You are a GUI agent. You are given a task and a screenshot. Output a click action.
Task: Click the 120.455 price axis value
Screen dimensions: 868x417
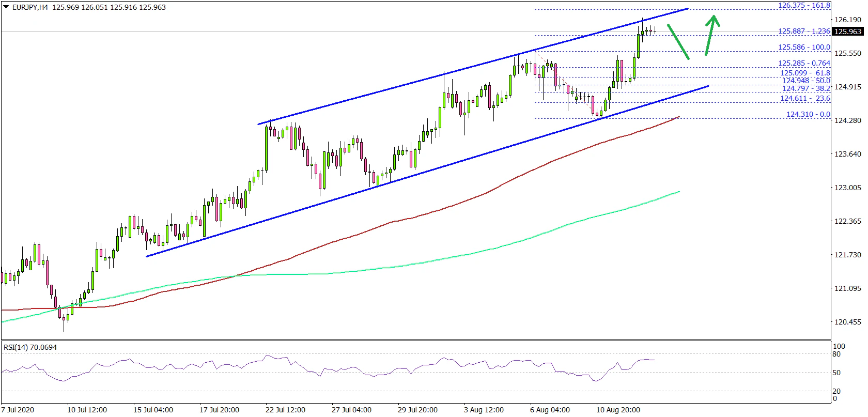(x=848, y=322)
